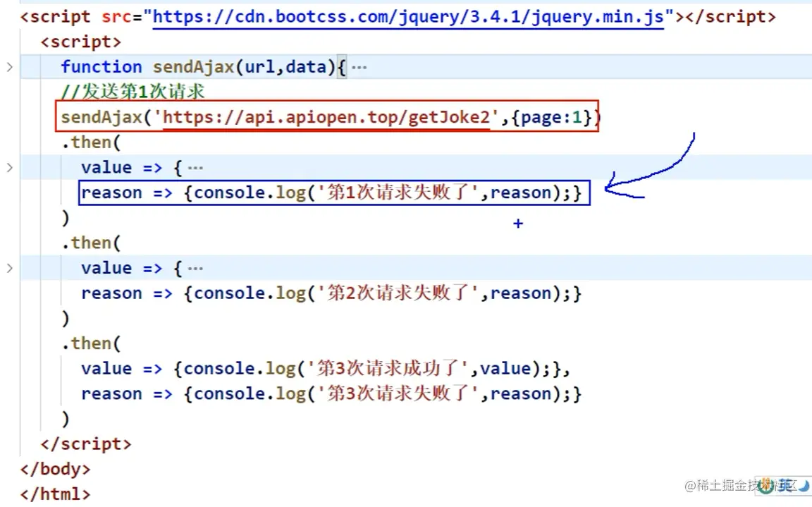Expand the second folded value => { arrow
Screen dimensions: 812x507
point(9,268)
